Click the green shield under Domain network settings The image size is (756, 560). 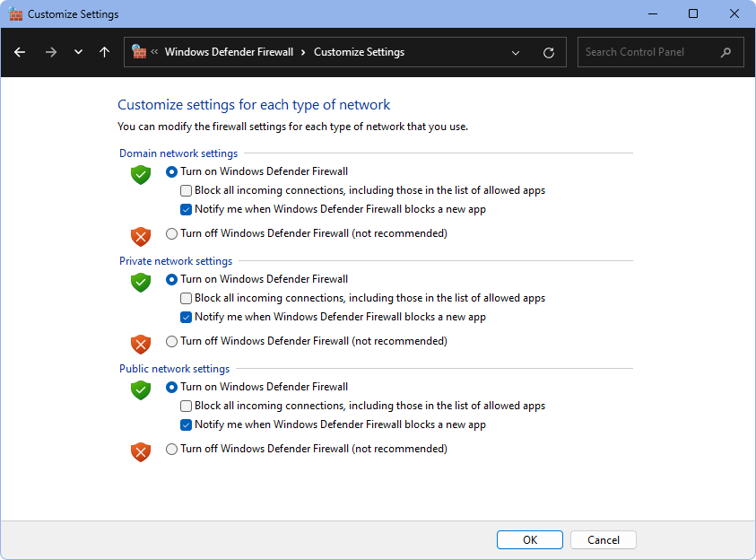pos(141,175)
